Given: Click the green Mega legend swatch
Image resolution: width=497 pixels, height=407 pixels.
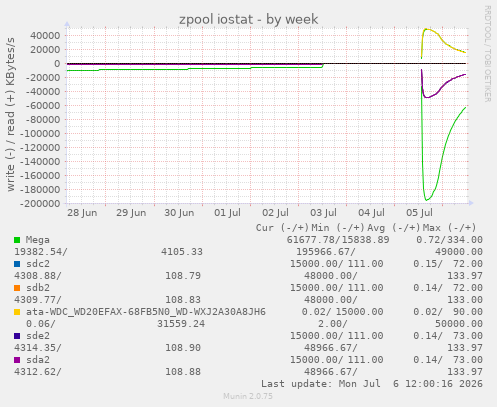Looking at the screenshot, I should click(x=17, y=240).
